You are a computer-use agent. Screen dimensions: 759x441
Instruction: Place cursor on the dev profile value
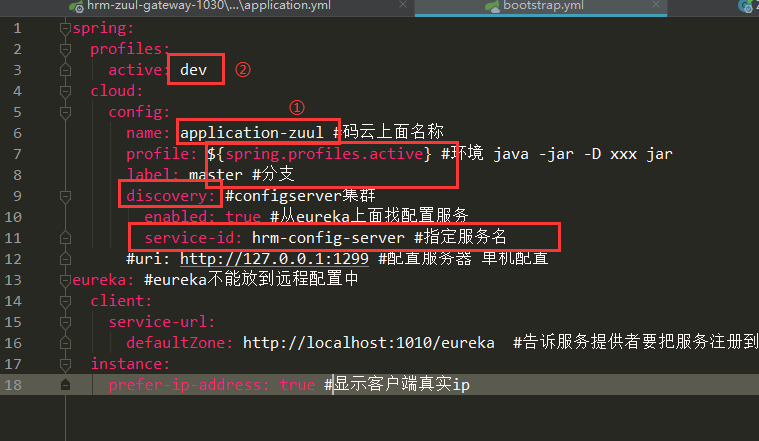pyautogui.click(x=193, y=70)
